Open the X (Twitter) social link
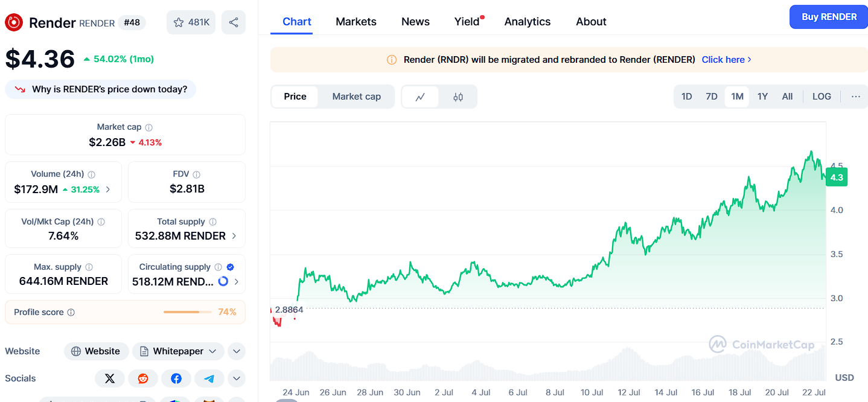 (x=110, y=378)
